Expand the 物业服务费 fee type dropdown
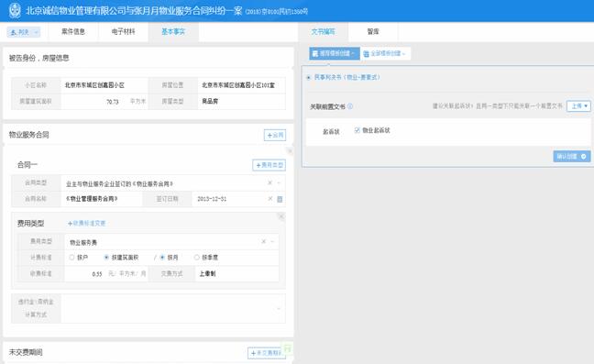 pos(272,241)
